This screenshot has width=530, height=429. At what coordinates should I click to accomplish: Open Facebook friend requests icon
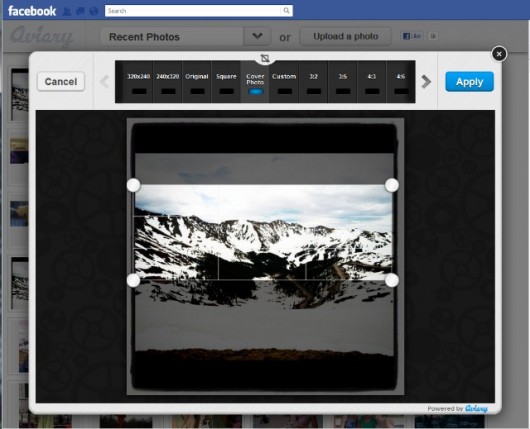click(x=67, y=11)
